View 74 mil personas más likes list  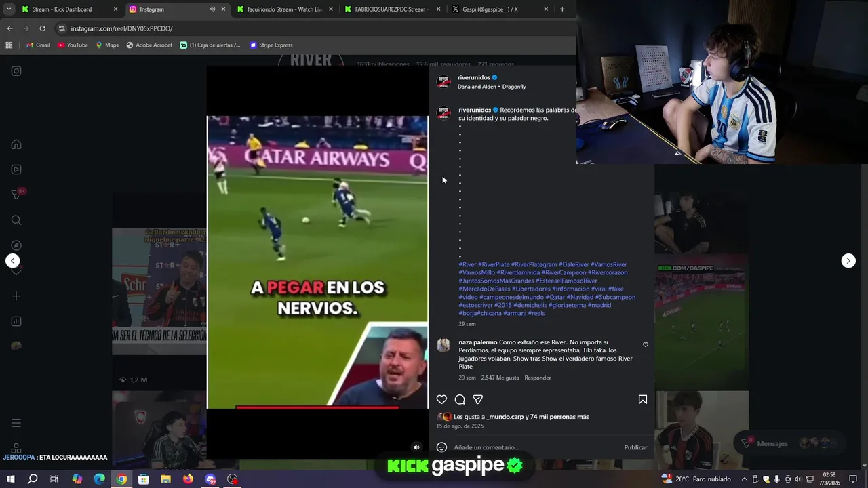point(559,417)
